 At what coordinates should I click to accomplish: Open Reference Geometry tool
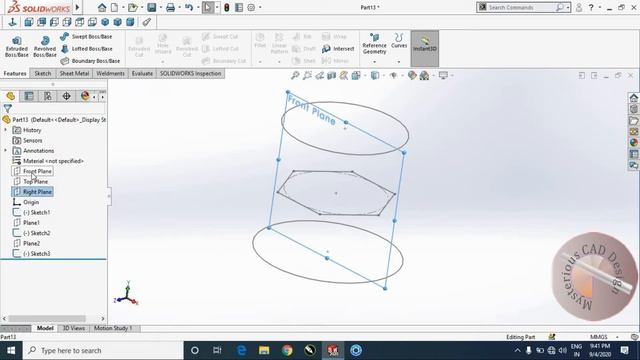[374, 44]
